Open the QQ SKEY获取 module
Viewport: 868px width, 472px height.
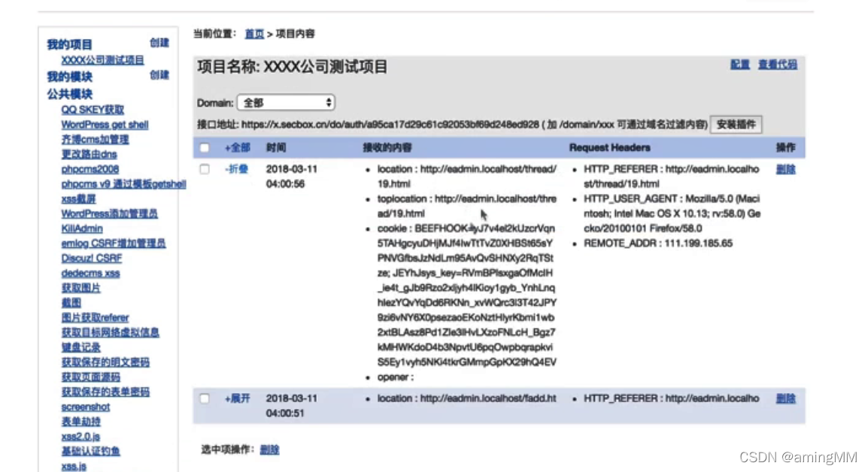93,110
